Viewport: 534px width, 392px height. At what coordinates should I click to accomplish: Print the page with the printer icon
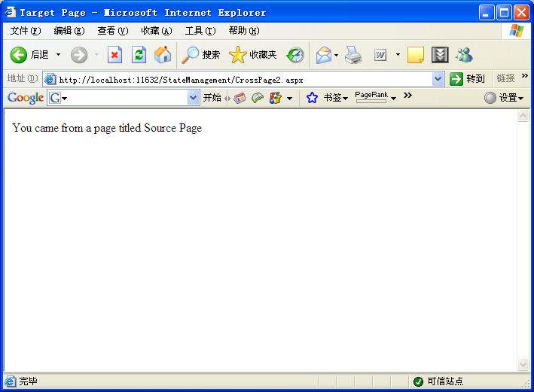pyautogui.click(x=353, y=55)
